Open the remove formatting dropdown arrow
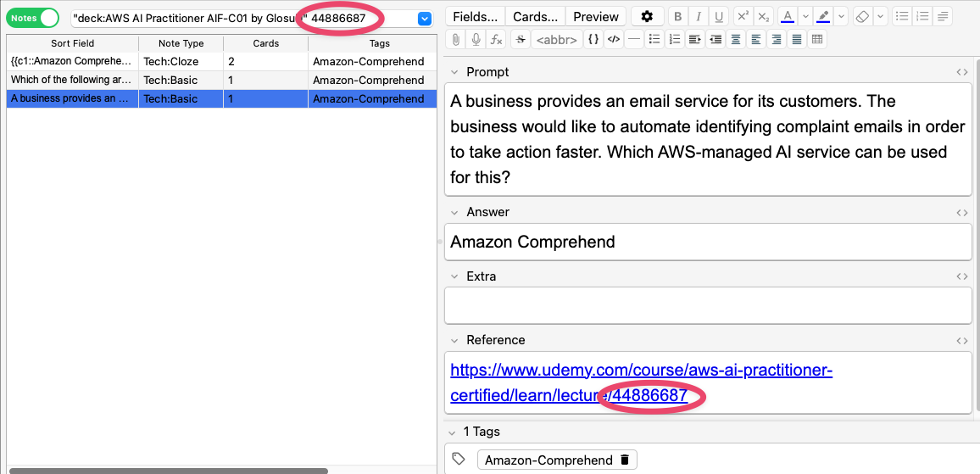 [880, 16]
